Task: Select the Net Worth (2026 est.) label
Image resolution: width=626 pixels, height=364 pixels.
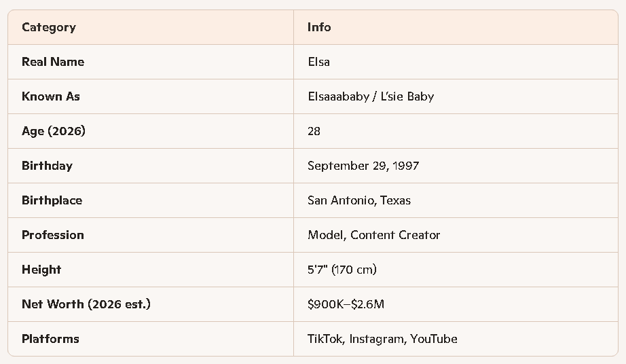Action: (x=86, y=304)
